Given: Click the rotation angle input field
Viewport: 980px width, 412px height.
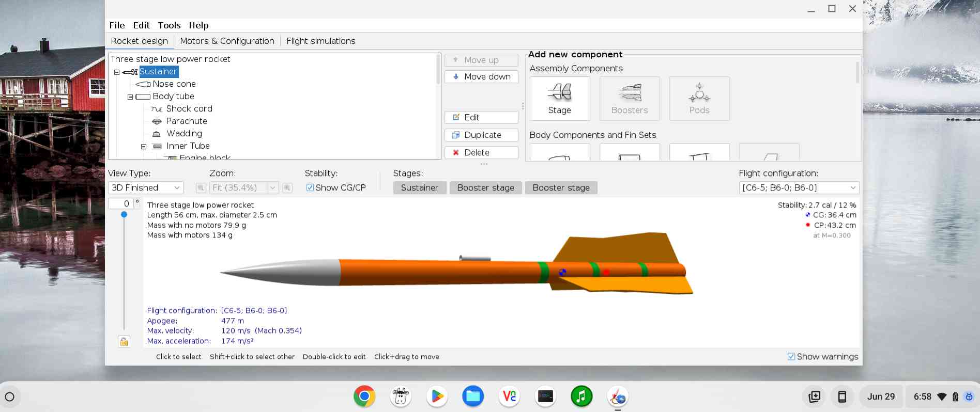Looking at the screenshot, I should [x=121, y=204].
